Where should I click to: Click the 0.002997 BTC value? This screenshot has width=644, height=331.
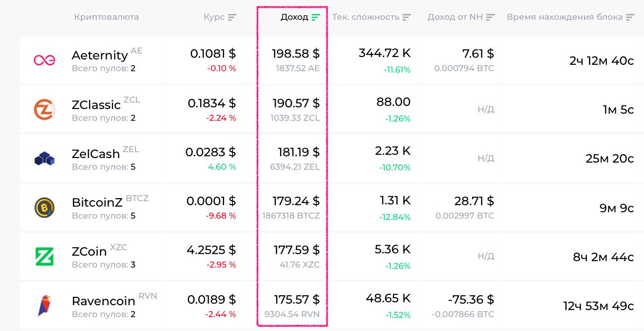465,216
